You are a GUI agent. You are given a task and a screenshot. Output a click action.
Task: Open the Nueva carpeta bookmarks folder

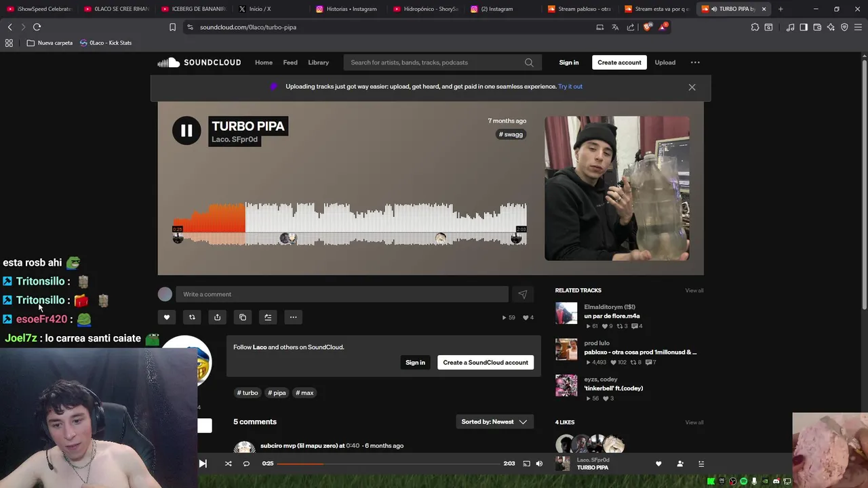(50, 43)
